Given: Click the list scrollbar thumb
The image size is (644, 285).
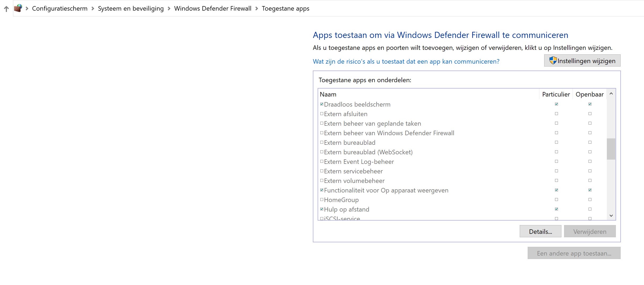Looking at the screenshot, I should (x=611, y=149).
